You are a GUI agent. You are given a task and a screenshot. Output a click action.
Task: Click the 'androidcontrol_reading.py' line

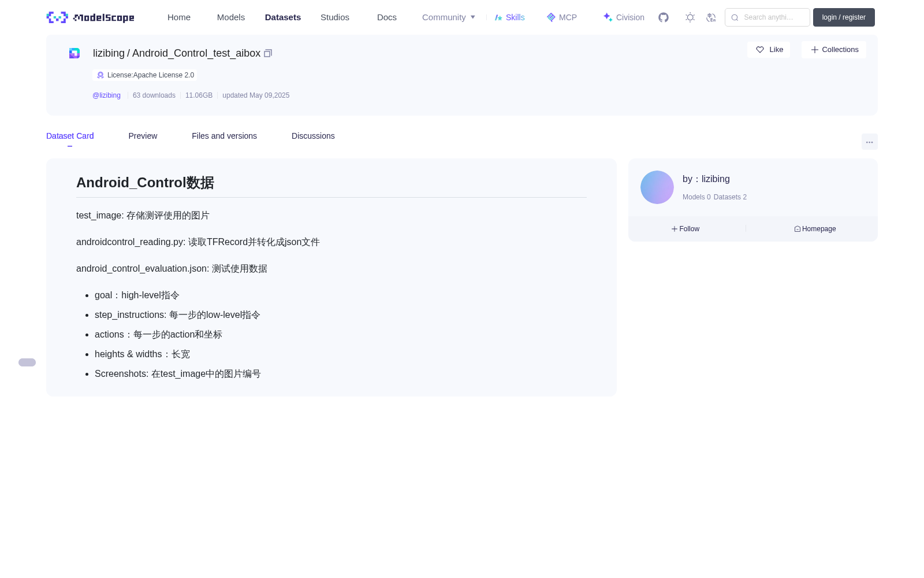(198, 242)
